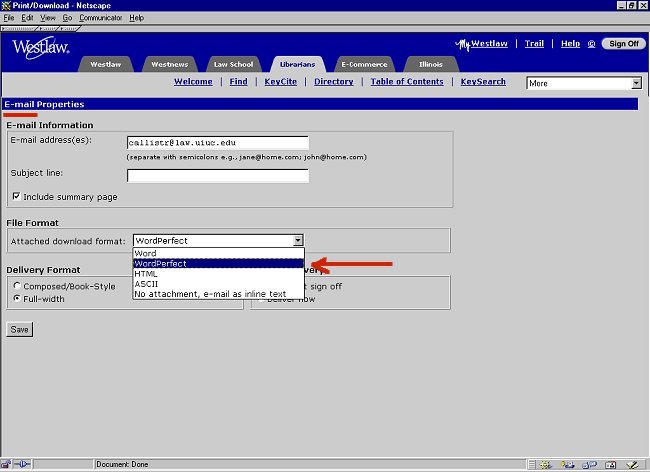Select the Full-width radio button

[16, 298]
